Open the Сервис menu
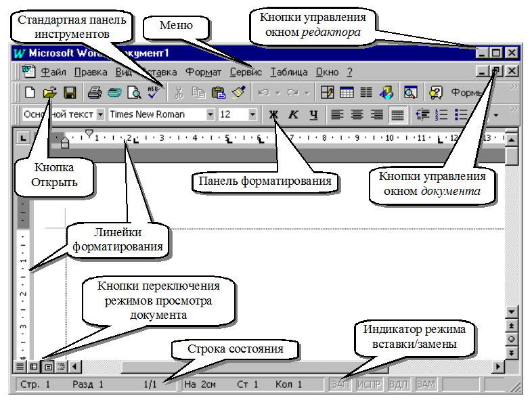 (x=246, y=72)
